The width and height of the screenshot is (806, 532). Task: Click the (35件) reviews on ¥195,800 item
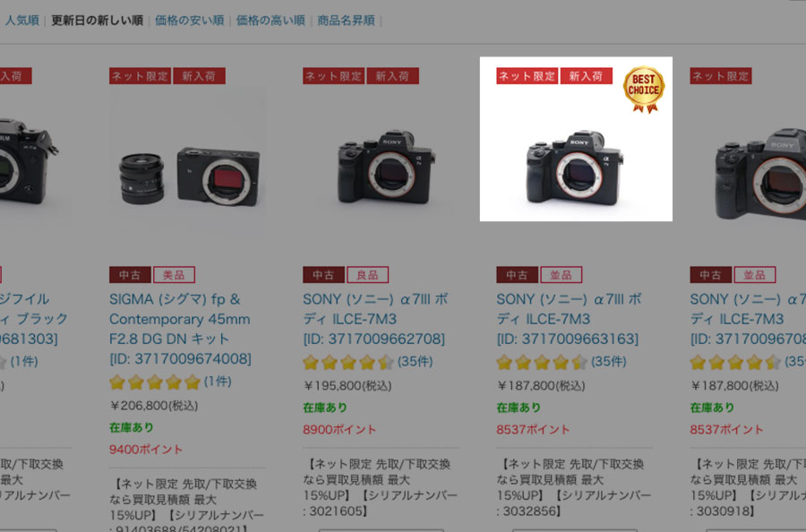pos(416,362)
